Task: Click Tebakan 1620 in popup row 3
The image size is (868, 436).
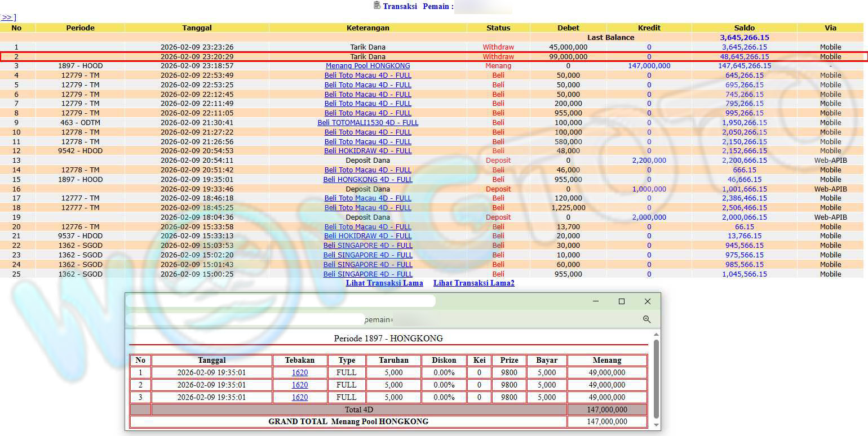Action: click(300, 398)
